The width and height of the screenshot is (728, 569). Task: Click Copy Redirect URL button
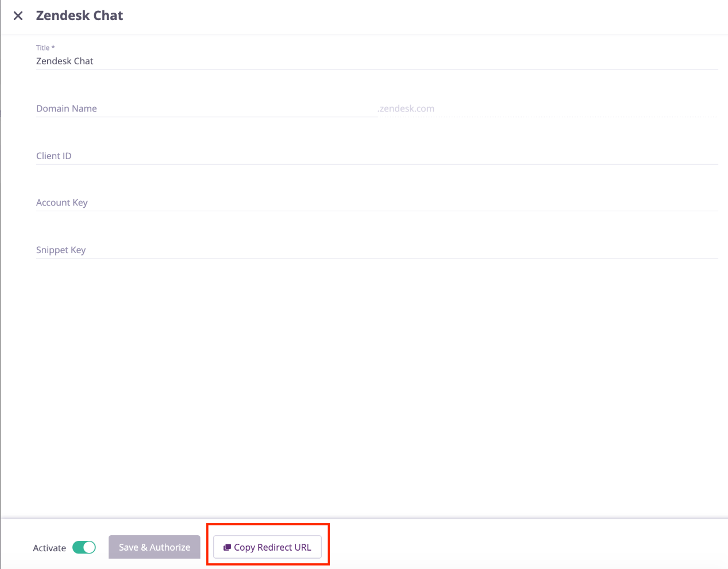coord(267,547)
